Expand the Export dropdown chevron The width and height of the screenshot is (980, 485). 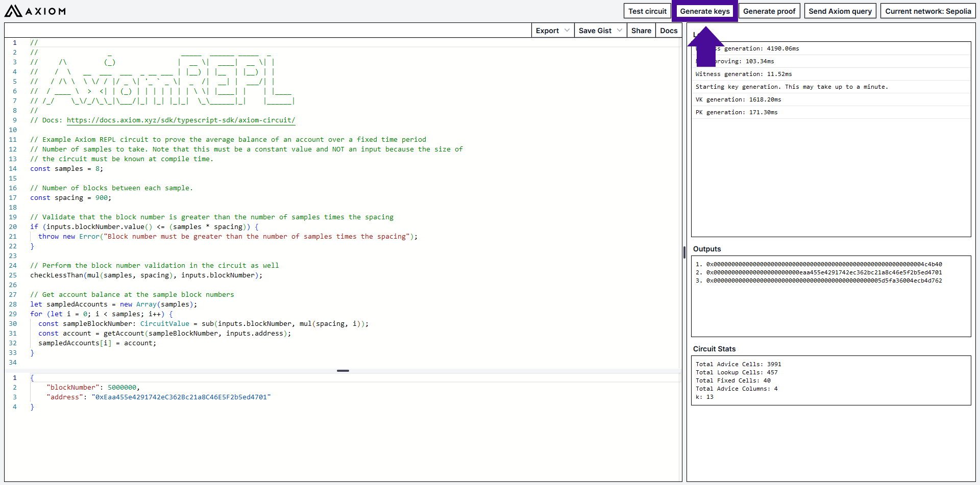[567, 31]
